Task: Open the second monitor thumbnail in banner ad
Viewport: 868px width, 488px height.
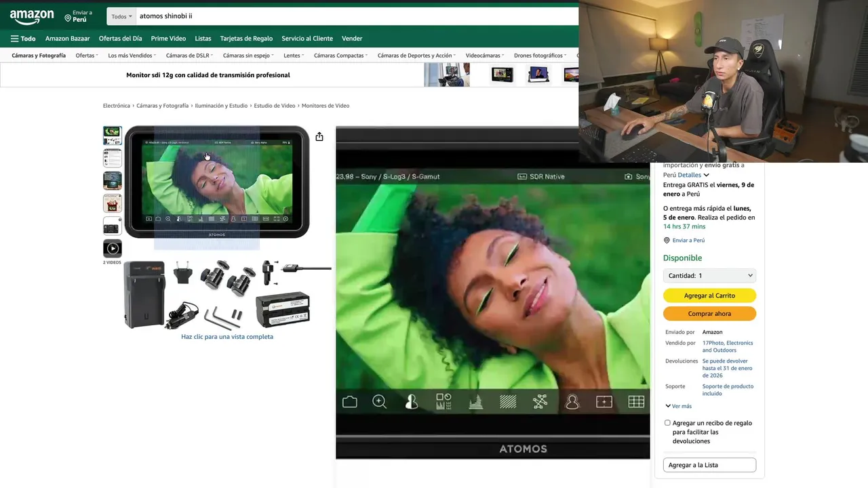Action: pos(539,74)
